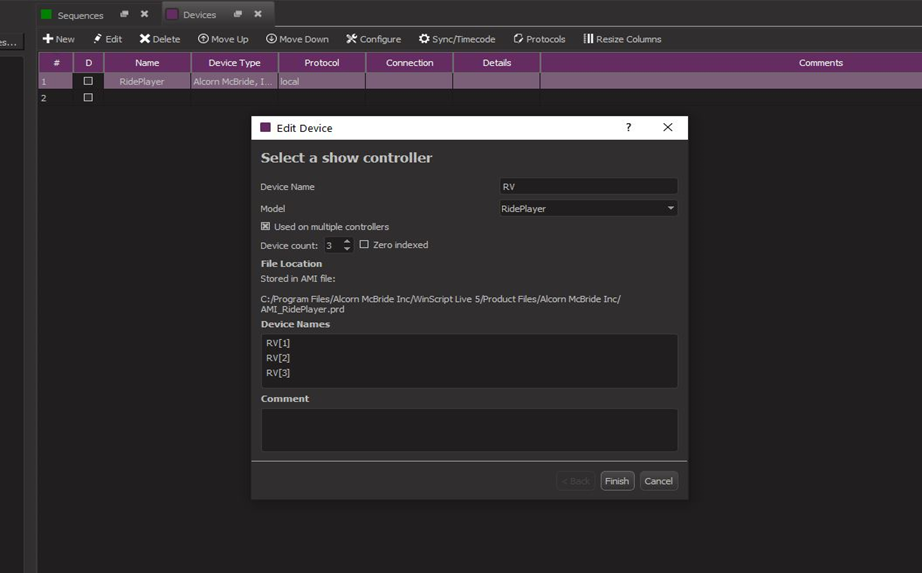Screen dimensions: 922x573
Task: Click the Device count field showing 3
Action: tap(333, 245)
